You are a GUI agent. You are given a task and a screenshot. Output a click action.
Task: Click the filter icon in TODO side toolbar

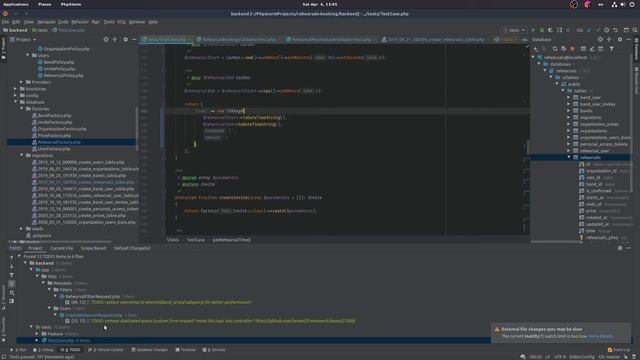click(x=11, y=275)
